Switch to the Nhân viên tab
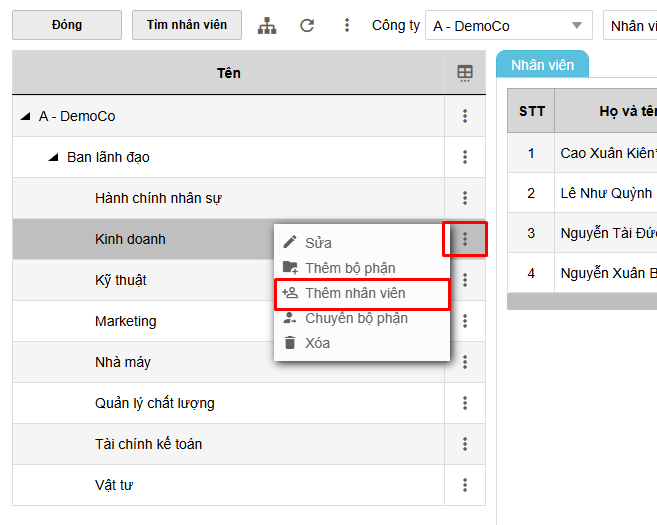Screen dimensions: 657x525 (542, 65)
